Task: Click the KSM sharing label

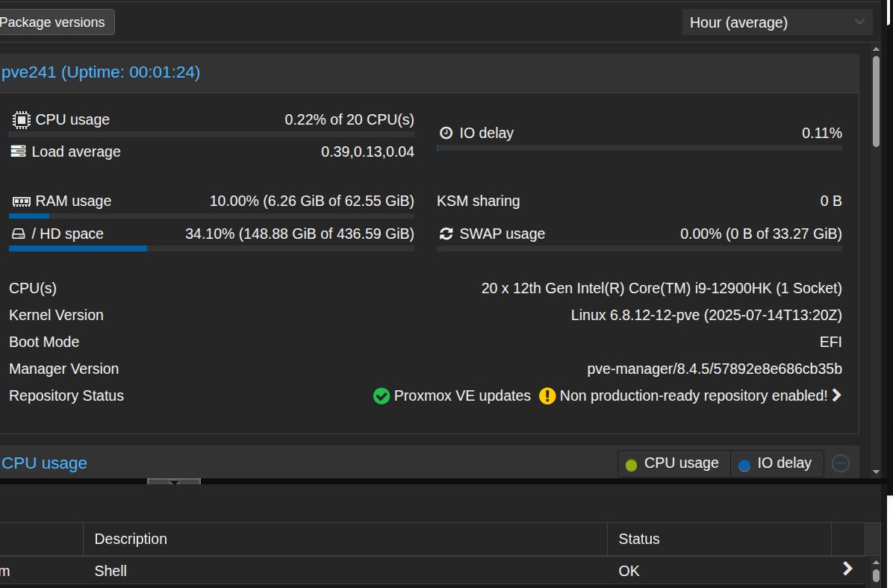Action: tap(479, 201)
